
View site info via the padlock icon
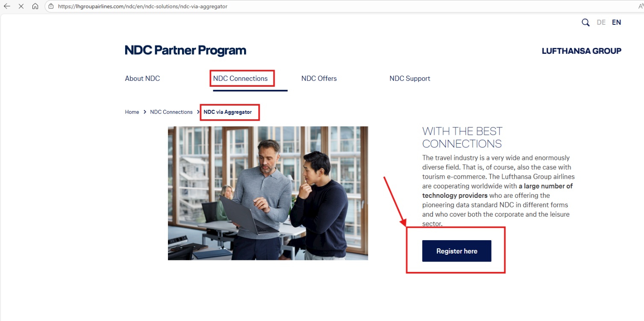[x=51, y=6]
